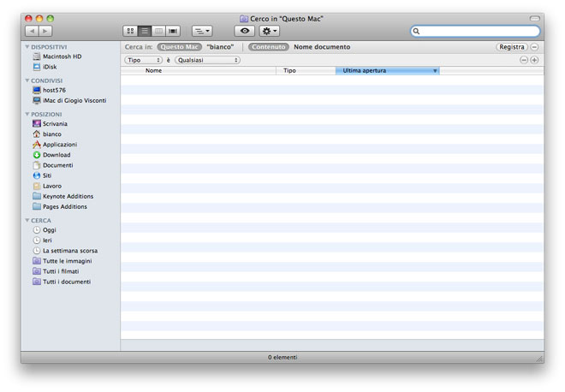Collapse the CONDIVISI section
This screenshot has height=392, width=565.
coord(27,80)
